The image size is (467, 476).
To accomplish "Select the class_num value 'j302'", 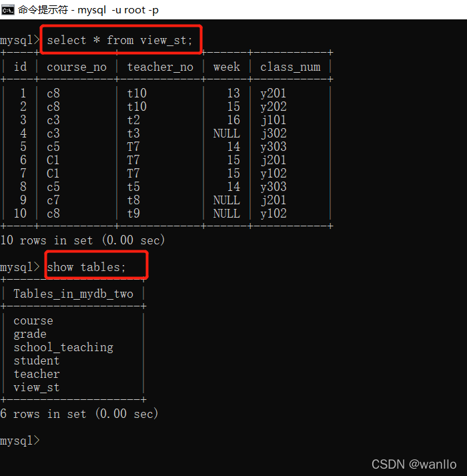I will pos(273,134).
